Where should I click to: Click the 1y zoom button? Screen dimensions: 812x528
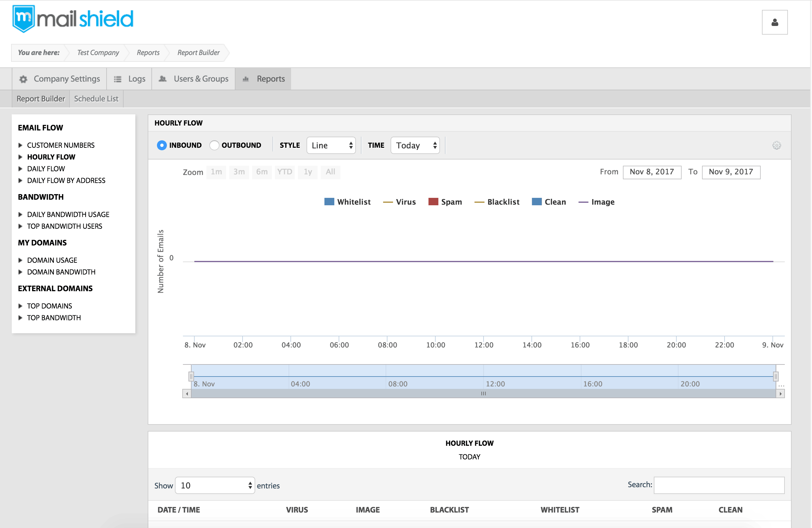pyautogui.click(x=308, y=172)
